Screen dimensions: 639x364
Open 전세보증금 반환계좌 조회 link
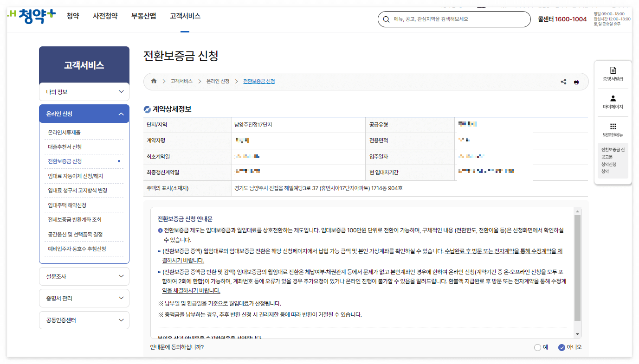pos(75,220)
